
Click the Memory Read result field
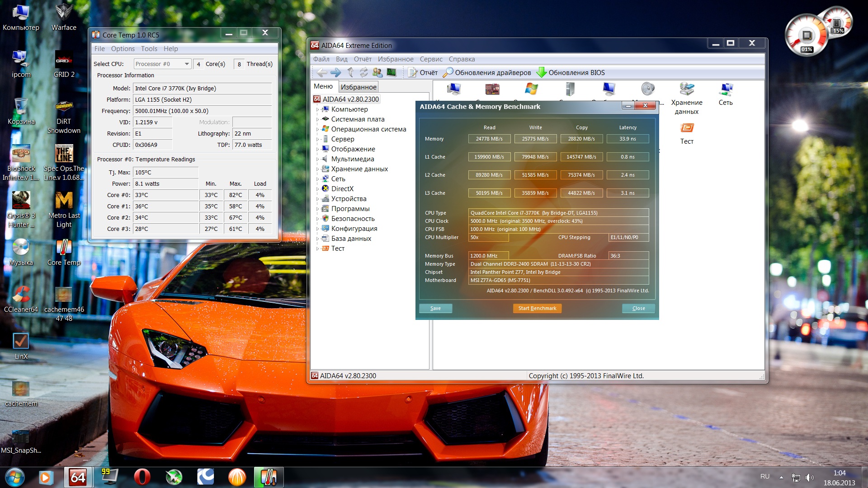(x=489, y=139)
